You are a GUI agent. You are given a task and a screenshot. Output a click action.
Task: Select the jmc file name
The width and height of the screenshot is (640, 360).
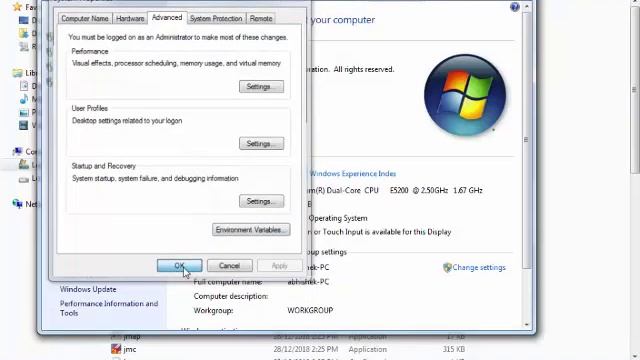[130, 349]
